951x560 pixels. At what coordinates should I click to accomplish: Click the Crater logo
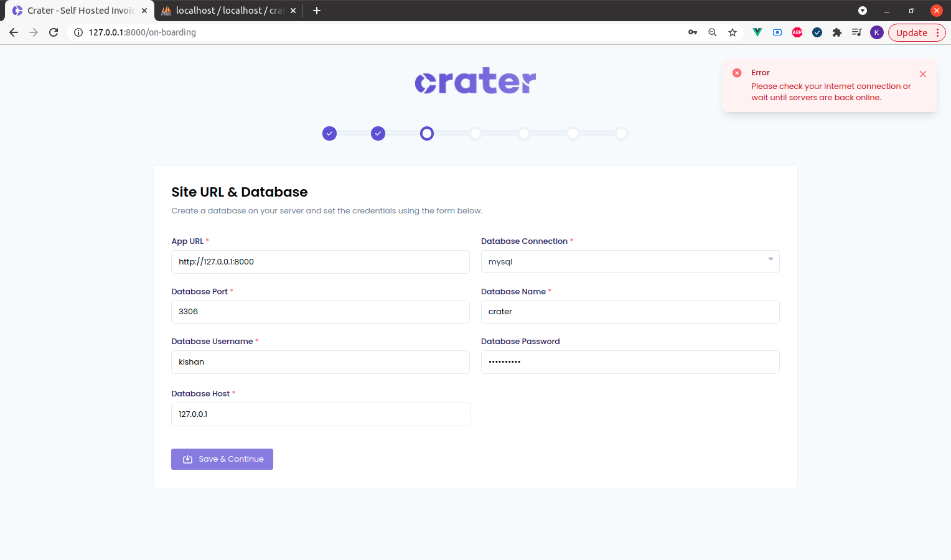coord(475,80)
